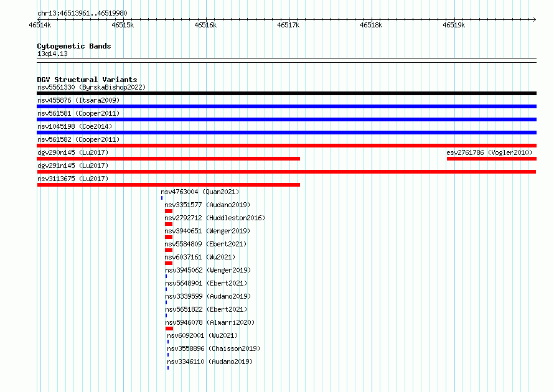Click the DGV Structural Variants track title
Viewport: 554px width, 392px height.
(x=87, y=80)
